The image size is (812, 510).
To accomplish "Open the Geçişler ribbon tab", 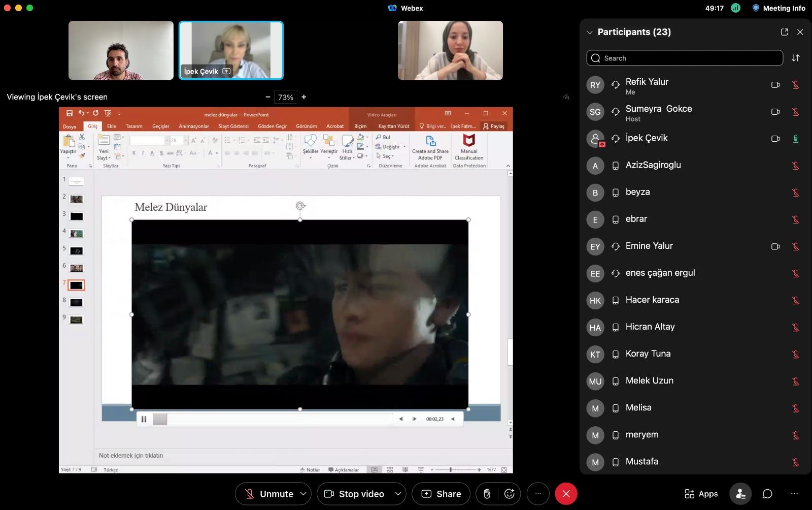I will tap(161, 126).
